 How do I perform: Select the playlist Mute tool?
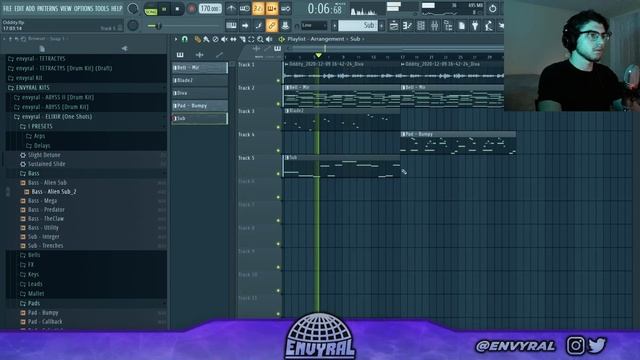pos(224,39)
